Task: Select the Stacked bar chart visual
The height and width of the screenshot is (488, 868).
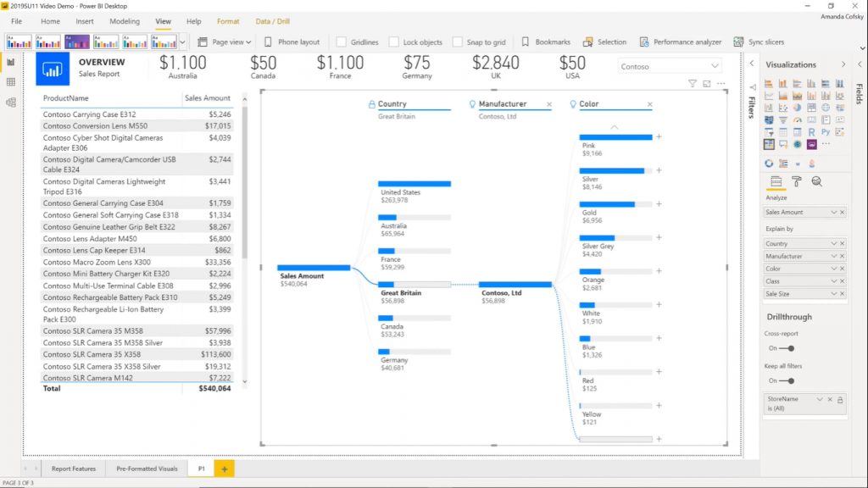Action: point(771,82)
